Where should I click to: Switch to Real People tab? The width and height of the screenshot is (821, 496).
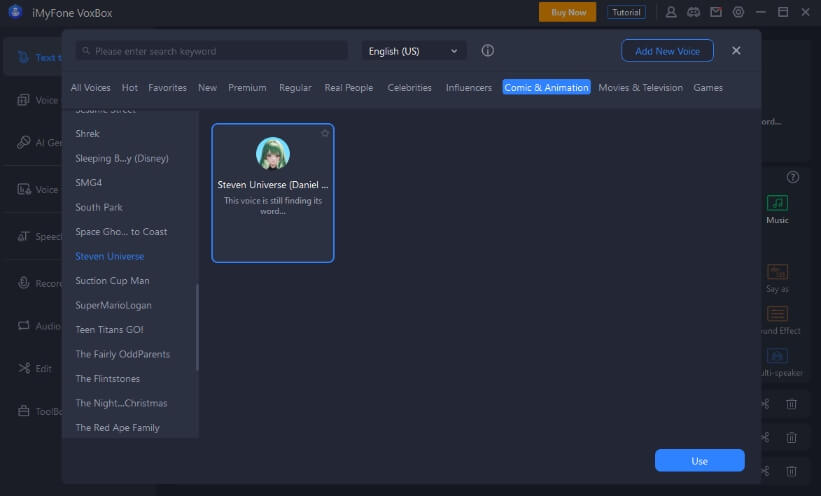[349, 87]
